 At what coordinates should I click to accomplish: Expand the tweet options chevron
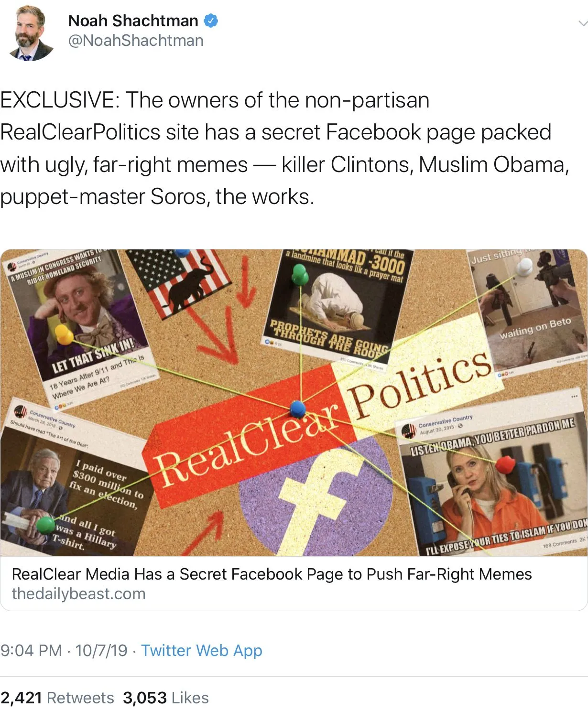(582, 23)
